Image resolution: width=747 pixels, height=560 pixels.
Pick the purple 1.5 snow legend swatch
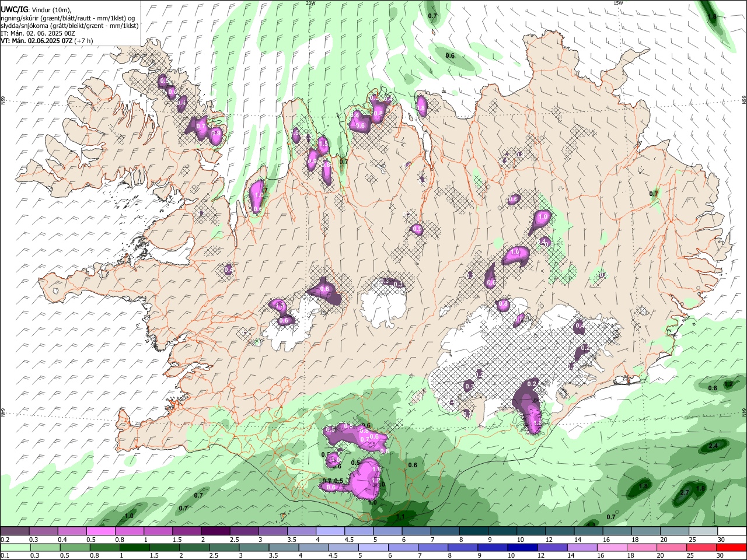pyautogui.click(x=187, y=531)
